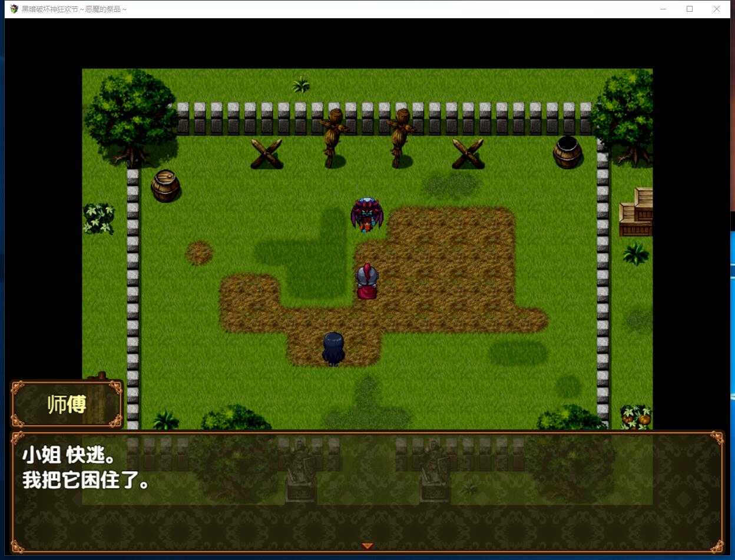Click the left crossed wooden barricade
735x560 pixels.
tap(266, 154)
